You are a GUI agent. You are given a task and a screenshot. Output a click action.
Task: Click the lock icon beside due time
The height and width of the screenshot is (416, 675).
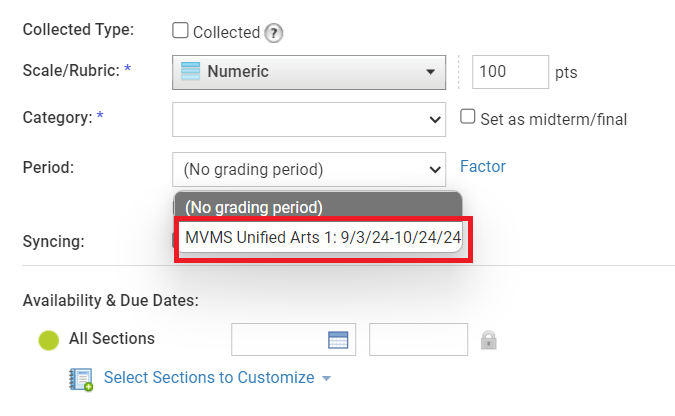click(488, 340)
